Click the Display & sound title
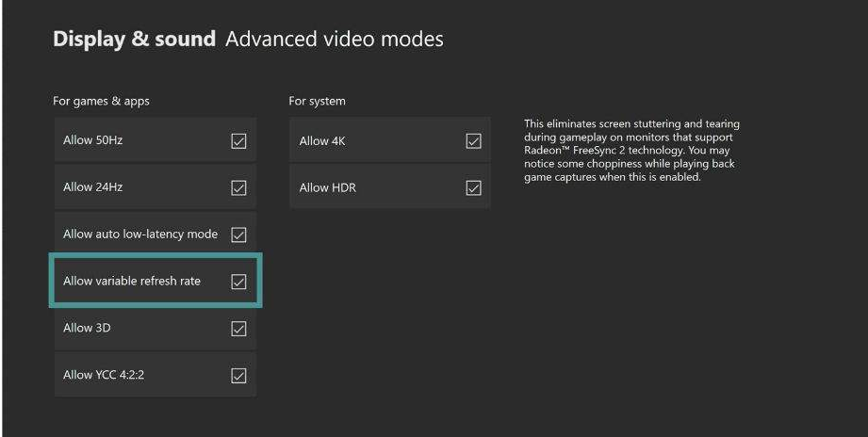 click(x=134, y=40)
